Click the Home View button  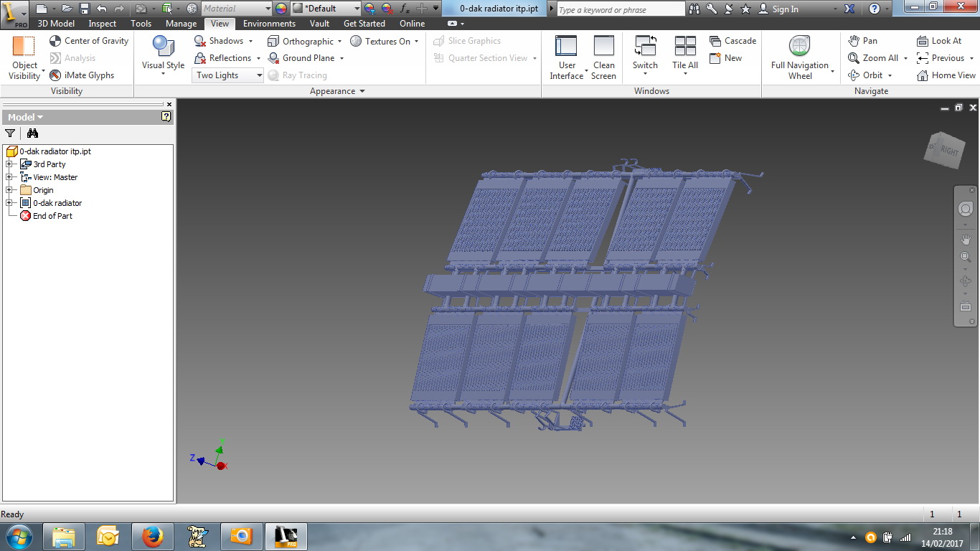[946, 75]
